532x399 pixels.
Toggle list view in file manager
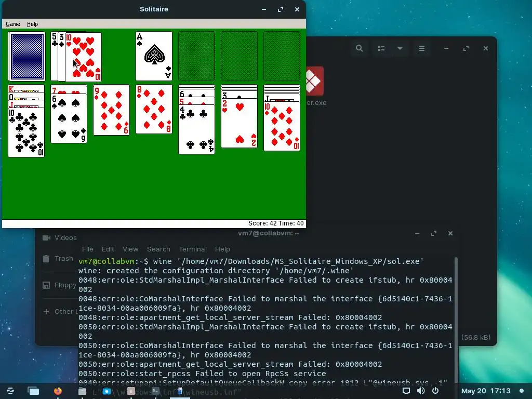(x=381, y=48)
